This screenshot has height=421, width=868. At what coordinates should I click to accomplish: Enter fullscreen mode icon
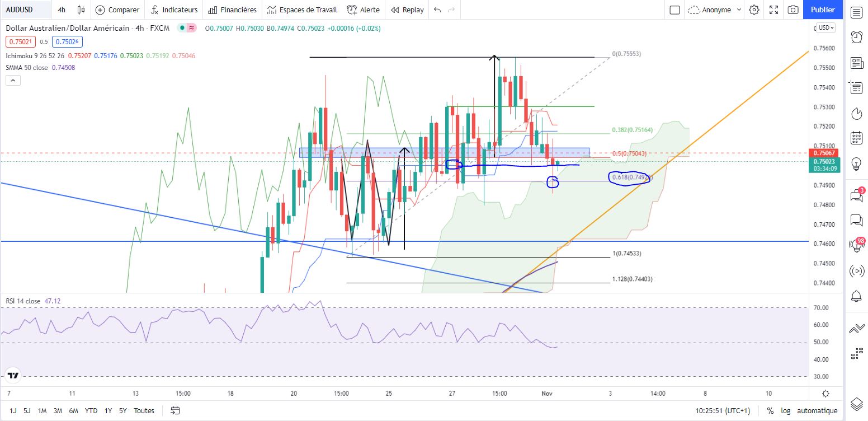pos(774,10)
